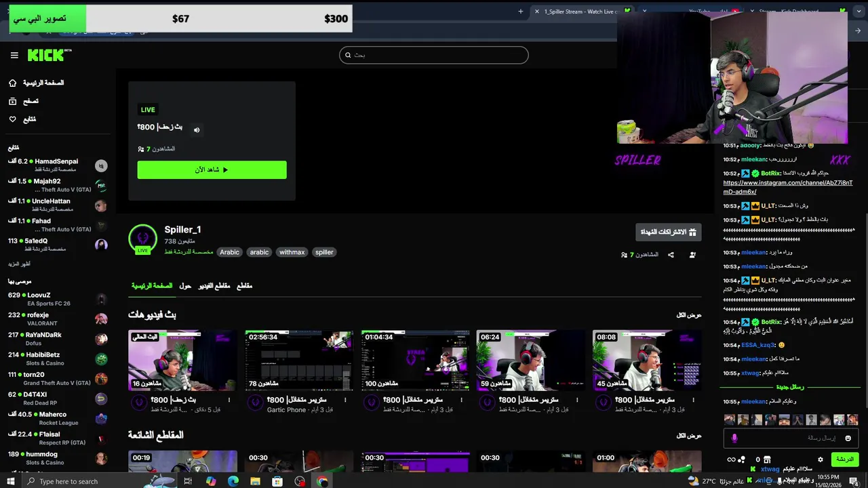Open HamadSenpai channel in the sidebar
868x488 pixels.
coord(58,165)
